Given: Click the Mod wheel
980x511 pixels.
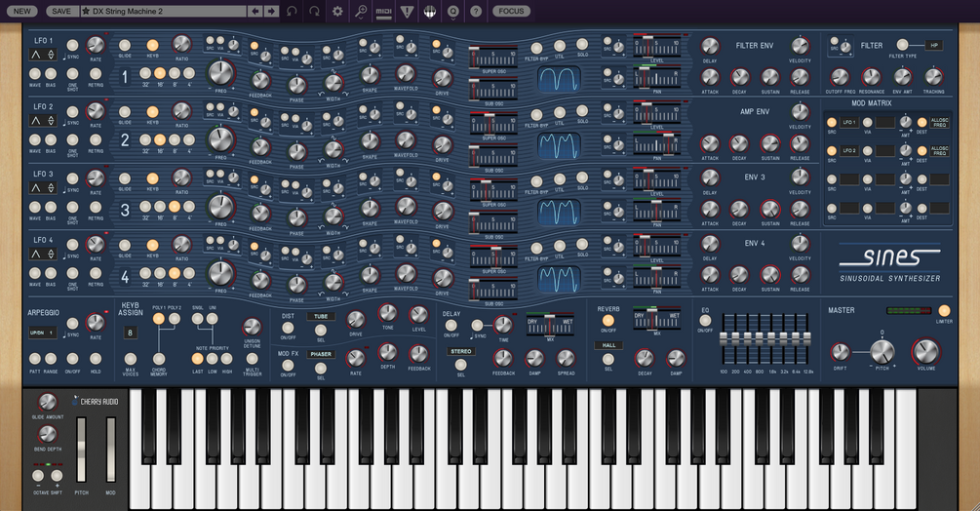Looking at the screenshot, I should tap(110, 450).
